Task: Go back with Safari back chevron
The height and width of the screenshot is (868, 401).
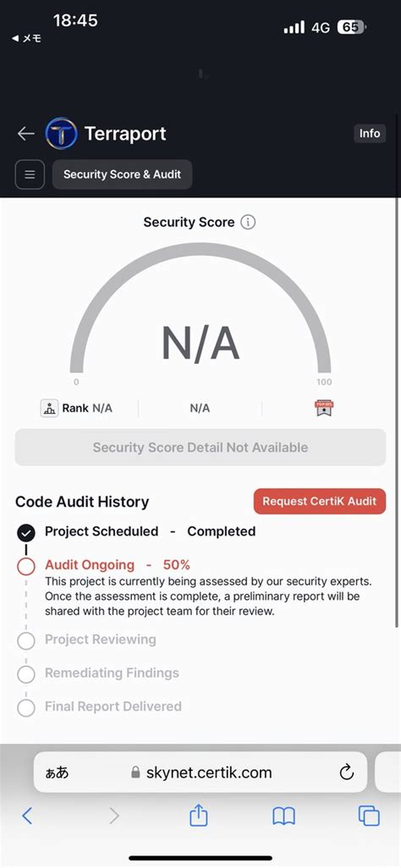Action: pyautogui.click(x=27, y=816)
